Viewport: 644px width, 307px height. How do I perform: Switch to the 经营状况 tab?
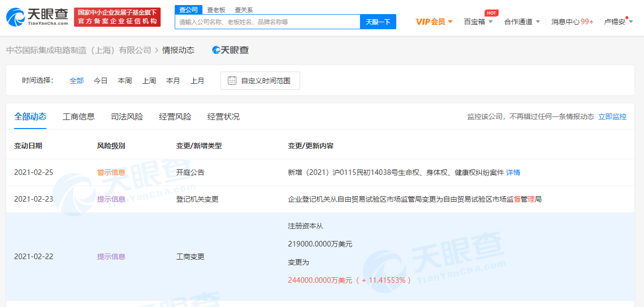[224, 116]
